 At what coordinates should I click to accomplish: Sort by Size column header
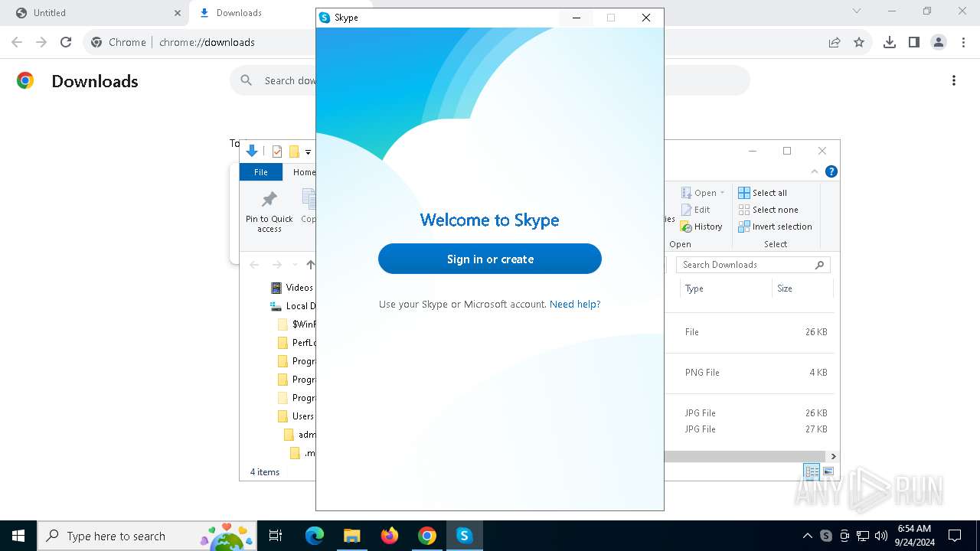tap(802, 289)
